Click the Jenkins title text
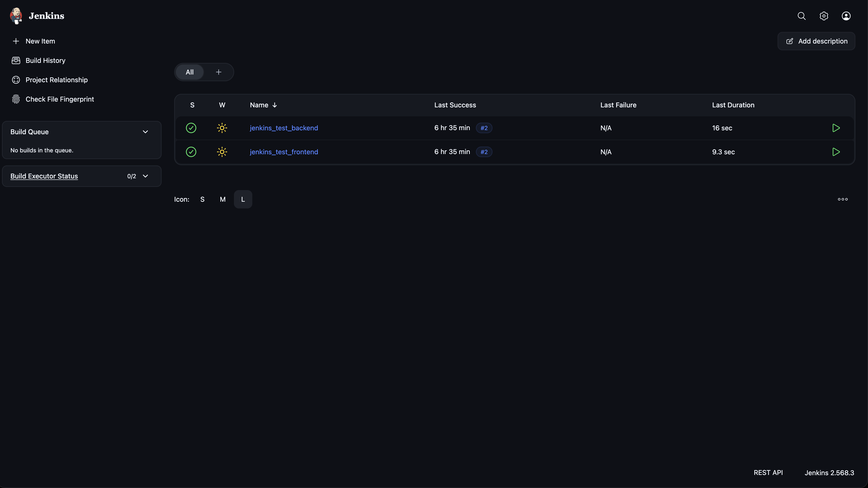 coord(46,16)
